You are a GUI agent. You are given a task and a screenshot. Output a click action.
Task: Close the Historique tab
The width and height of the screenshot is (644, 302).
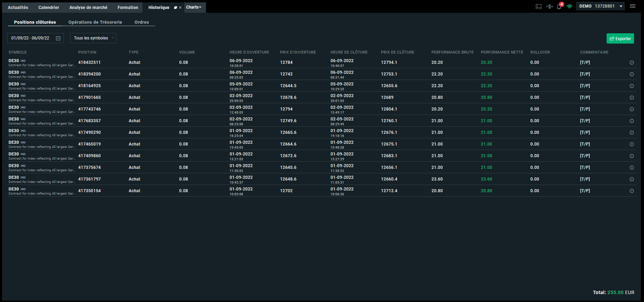(180, 8)
